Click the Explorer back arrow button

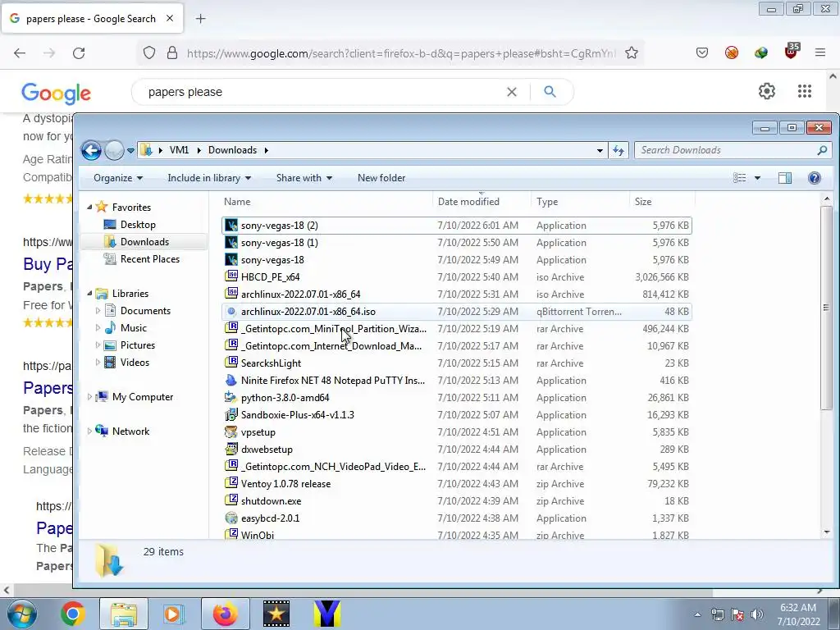(92, 151)
